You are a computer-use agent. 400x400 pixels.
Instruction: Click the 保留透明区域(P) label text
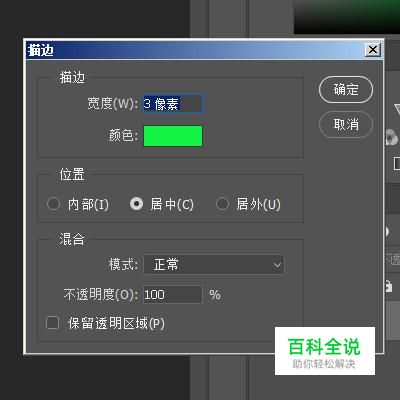click(116, 323)
